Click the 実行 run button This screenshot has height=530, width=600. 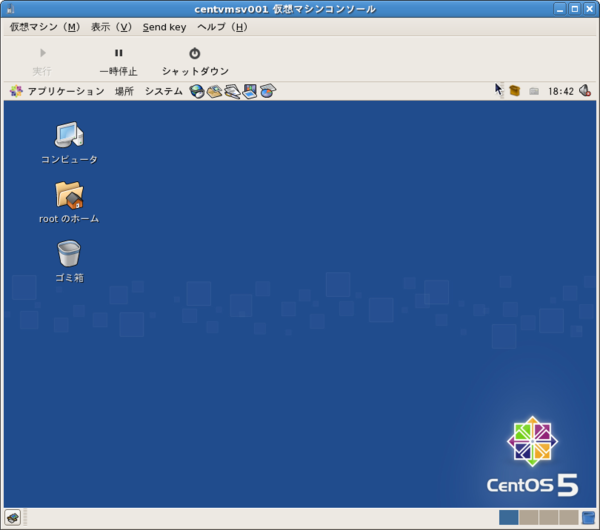(42, 61)
